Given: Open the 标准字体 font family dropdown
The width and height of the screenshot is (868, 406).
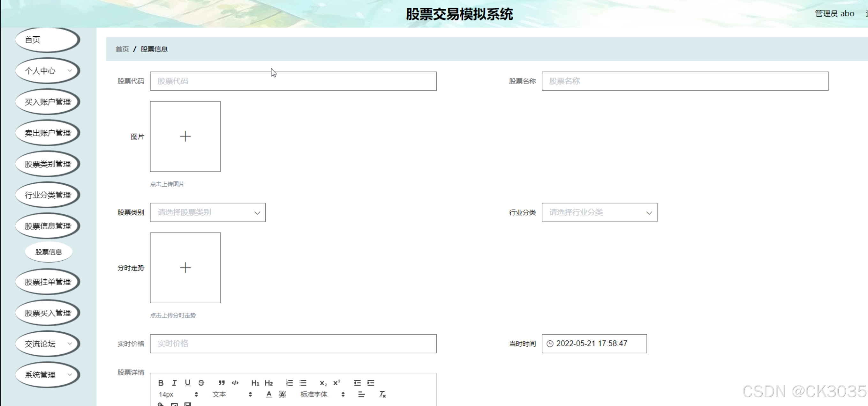Looking at the screenshot, I should [x=322, y=394].
